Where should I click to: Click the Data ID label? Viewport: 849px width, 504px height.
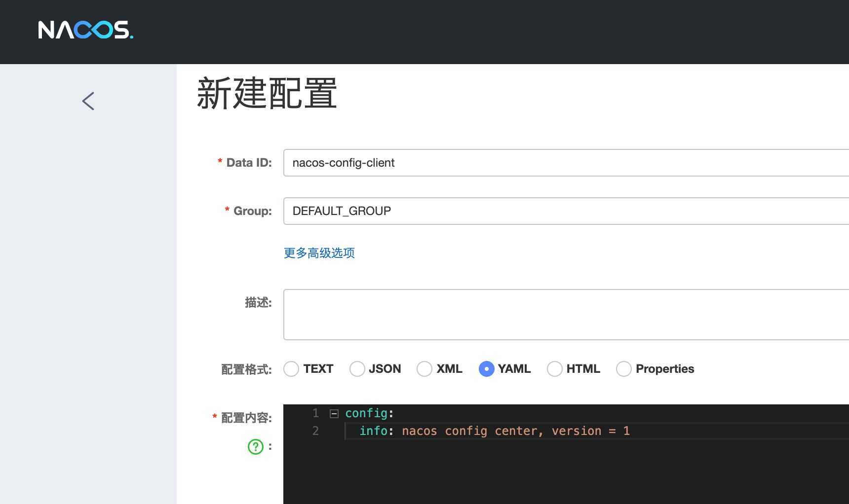(249, 163)
